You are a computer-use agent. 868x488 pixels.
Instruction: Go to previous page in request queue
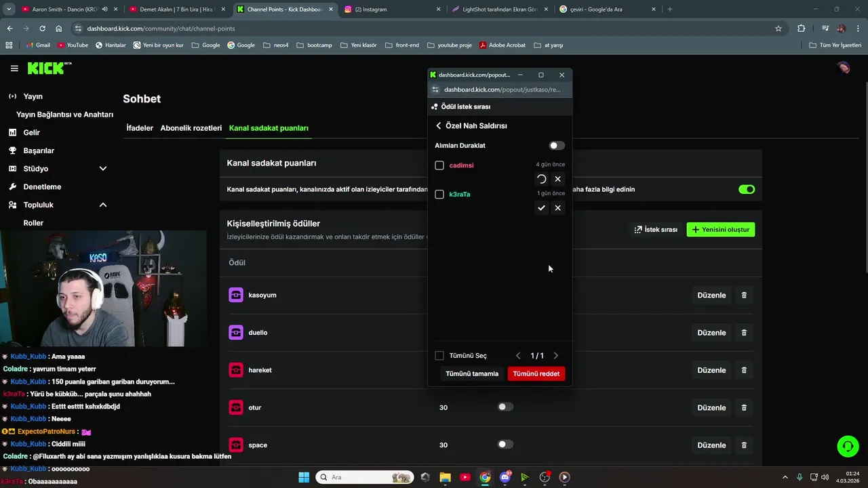tap(518, 356)
